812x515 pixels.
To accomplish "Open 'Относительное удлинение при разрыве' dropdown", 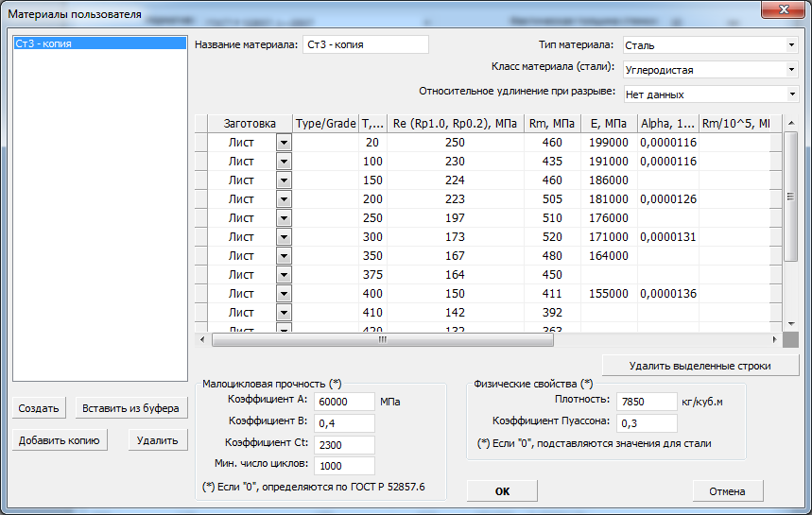I will [791, 94].
